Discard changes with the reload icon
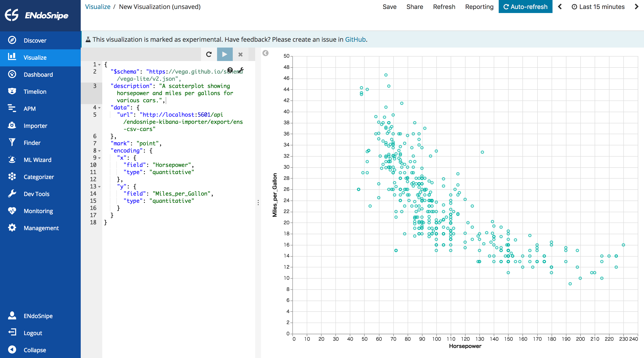644x358 pixels. pyautogui.click(x=209, y=54)
